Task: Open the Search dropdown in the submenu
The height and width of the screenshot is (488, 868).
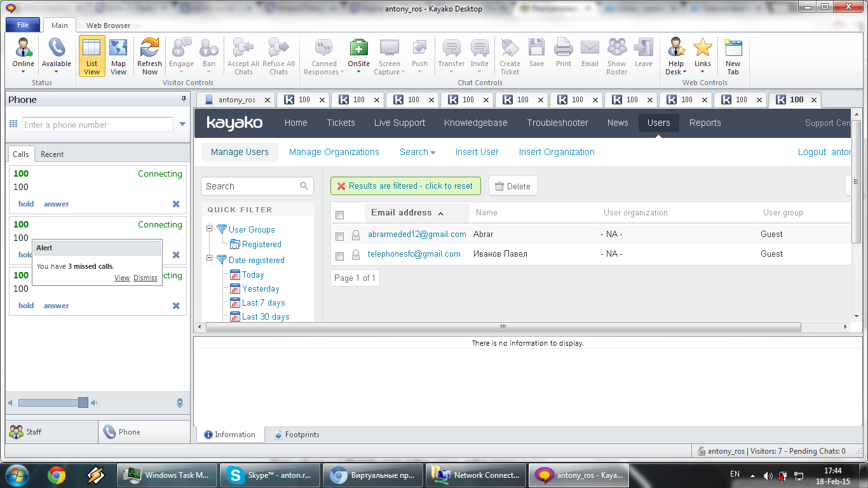Action: click(417, 152)
